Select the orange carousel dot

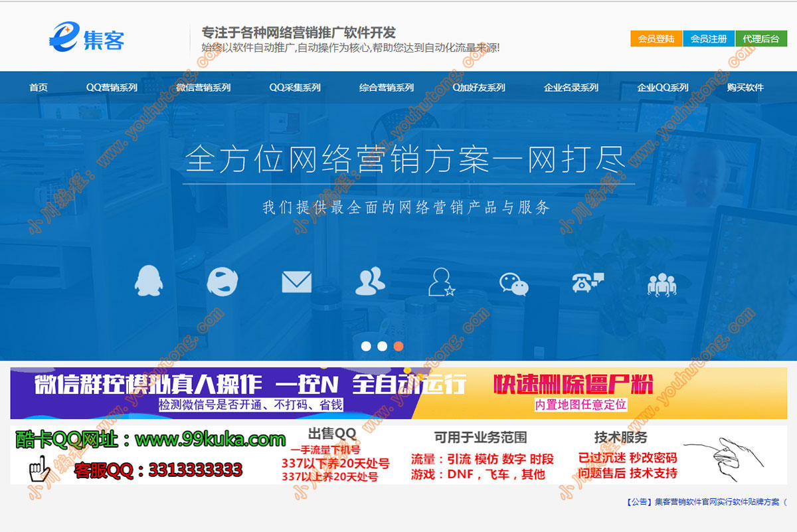point(398,346)
